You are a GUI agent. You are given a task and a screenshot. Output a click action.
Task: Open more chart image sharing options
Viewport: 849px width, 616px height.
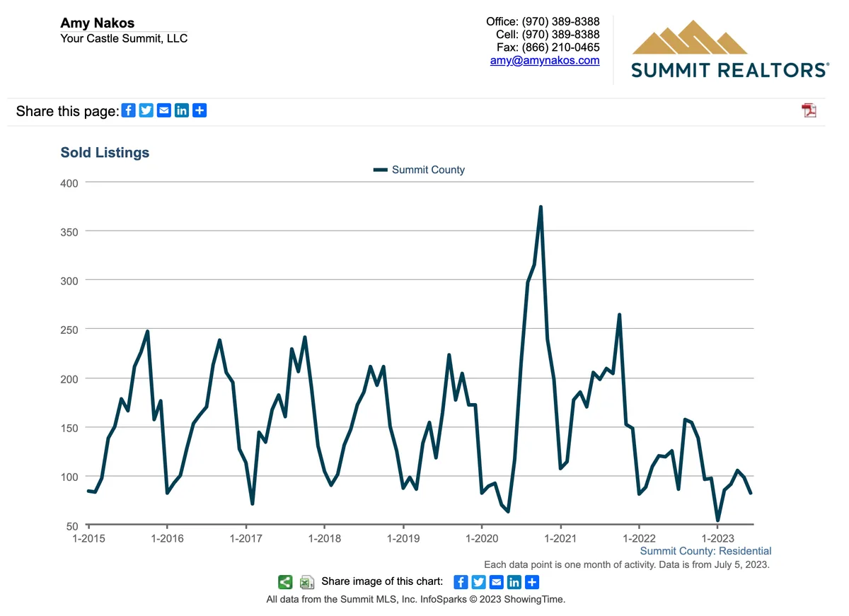pyautogui.click(x=531, y=582)
